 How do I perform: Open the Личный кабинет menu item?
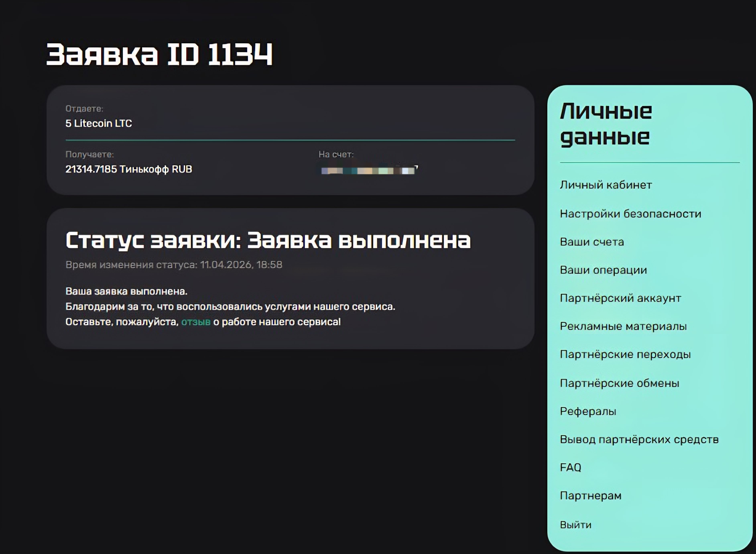(x=606, y=185)
